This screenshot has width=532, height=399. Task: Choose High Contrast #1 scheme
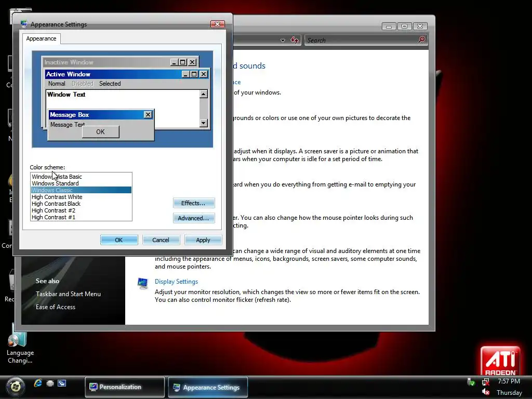[x=81, y=217]
